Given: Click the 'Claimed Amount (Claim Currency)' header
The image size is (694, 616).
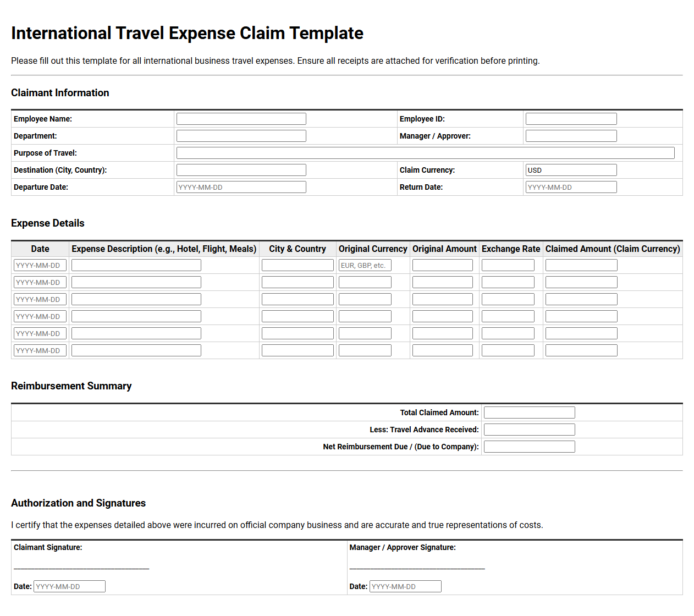Looking at the screenshot, I should pyautogui.click(x=613, y=249).
